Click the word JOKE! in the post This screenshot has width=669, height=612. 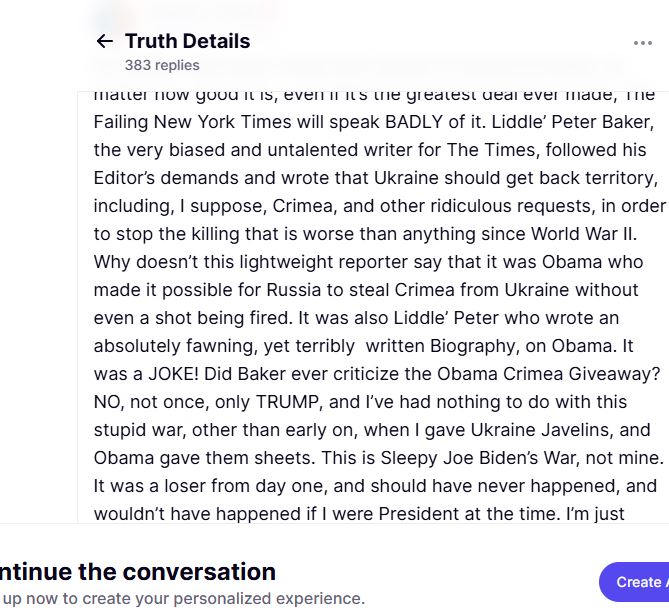point(173,374)
